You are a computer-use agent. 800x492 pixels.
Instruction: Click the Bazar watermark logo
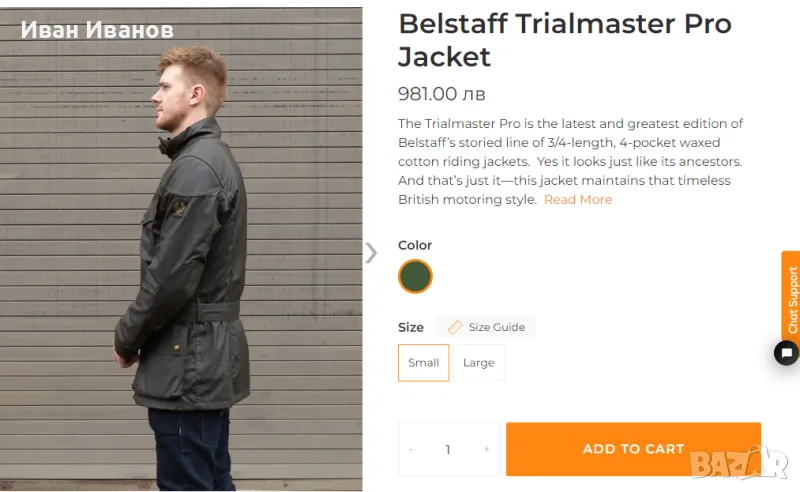pyautogui.click(x=752, y=462)
